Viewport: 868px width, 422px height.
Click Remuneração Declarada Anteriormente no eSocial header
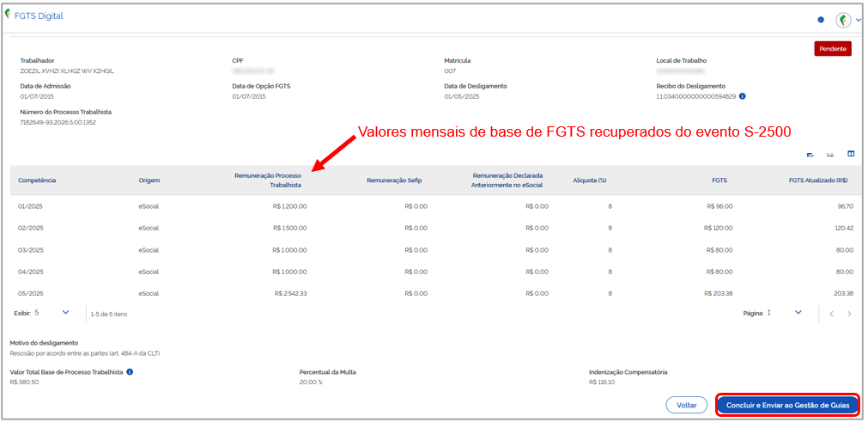[507, 180]
